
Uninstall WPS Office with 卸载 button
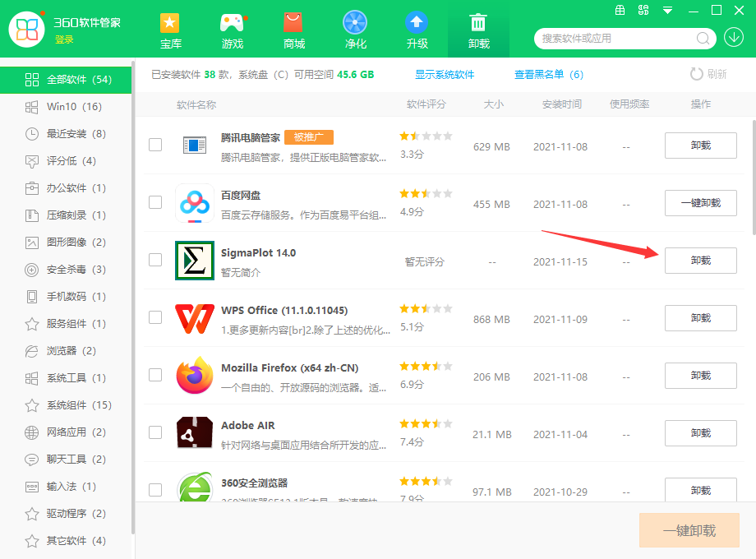[x=701, y=318]
